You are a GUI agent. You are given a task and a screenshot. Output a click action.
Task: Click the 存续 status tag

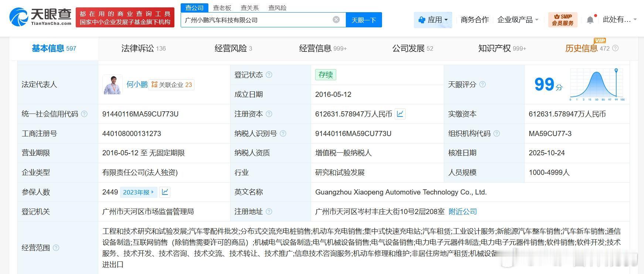(x=326, y=75)
